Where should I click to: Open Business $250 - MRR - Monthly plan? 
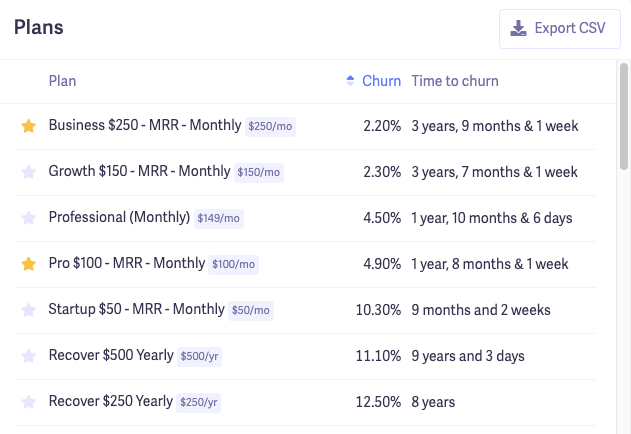point(145,126)
